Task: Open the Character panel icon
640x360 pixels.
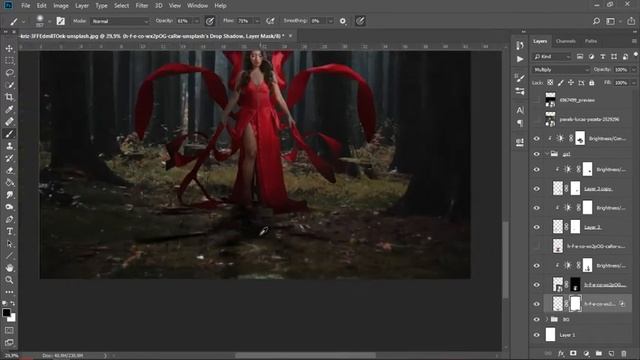Action: coord(520,110)
